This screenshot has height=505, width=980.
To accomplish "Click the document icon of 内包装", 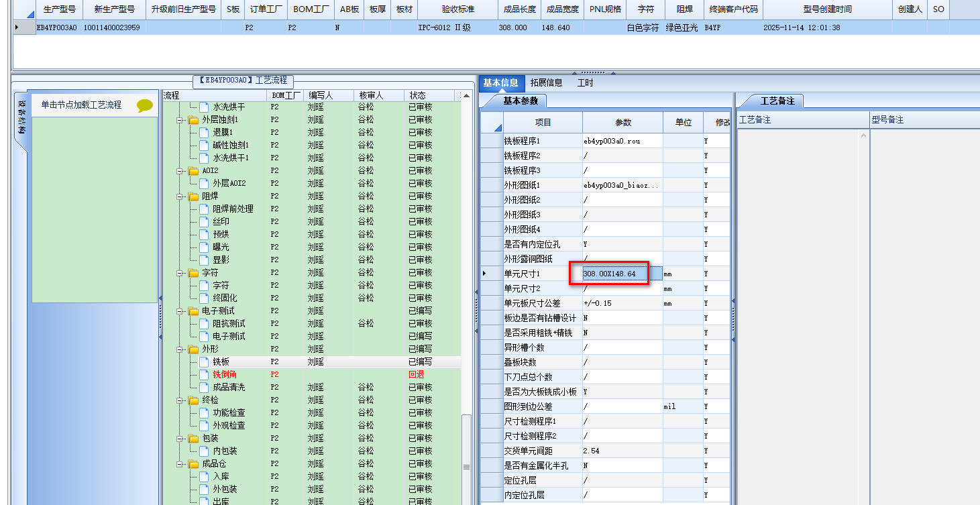I will (204, 451).
